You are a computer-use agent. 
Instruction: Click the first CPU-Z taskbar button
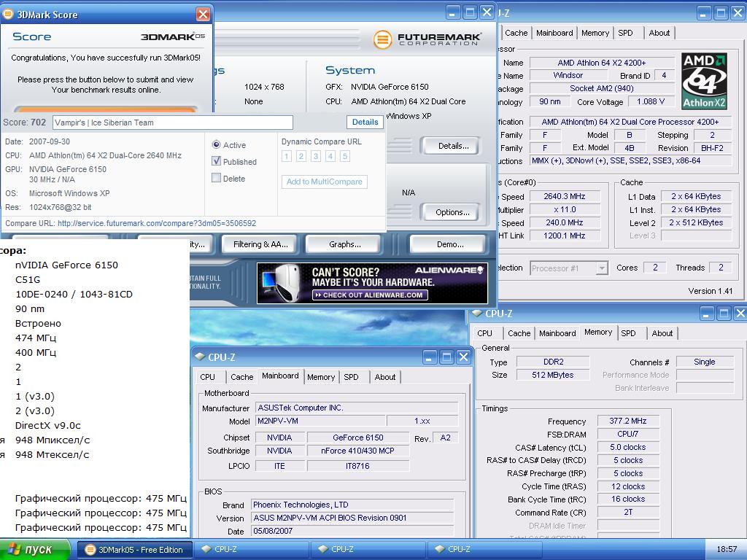pos(251,550)
